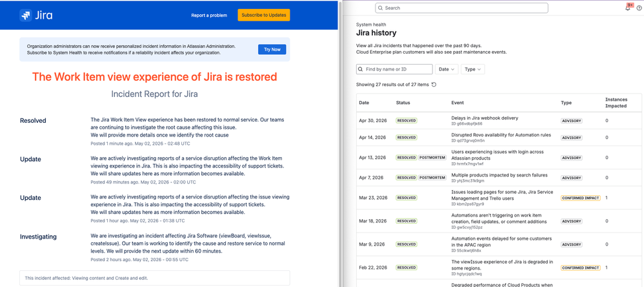Open The viewIssue experience of Jira degraded event
The image size is (644, 287).
point(502,264)
